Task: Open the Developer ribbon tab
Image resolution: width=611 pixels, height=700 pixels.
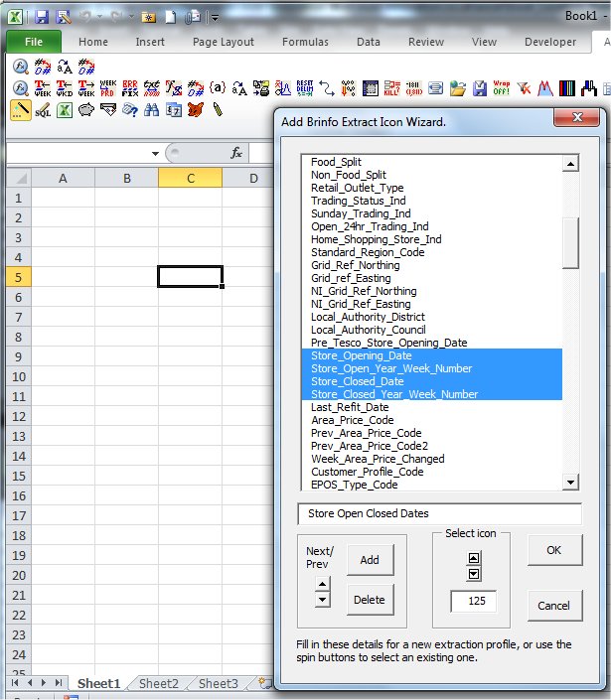Action: coord(550,42)
